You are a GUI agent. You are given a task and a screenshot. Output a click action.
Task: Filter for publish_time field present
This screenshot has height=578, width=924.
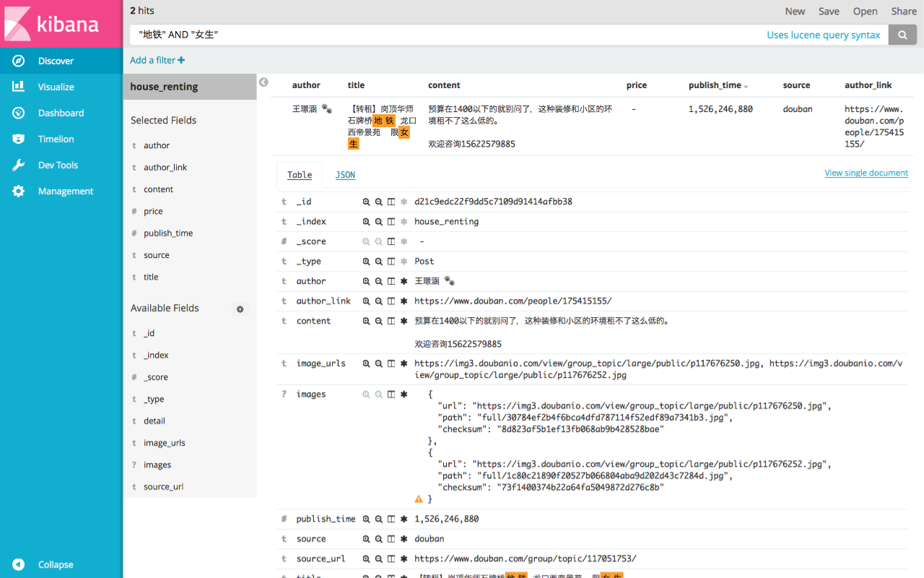coord(404,519)
